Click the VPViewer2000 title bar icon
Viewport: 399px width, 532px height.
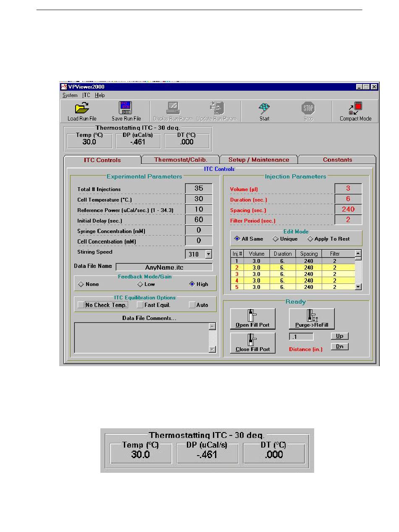coord(64,87)
